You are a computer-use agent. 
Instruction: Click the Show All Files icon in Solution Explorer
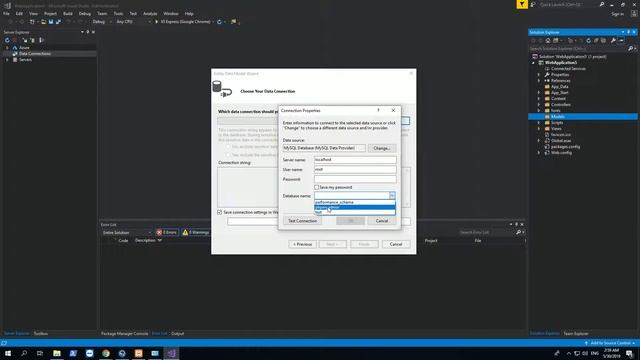[603, 40]
